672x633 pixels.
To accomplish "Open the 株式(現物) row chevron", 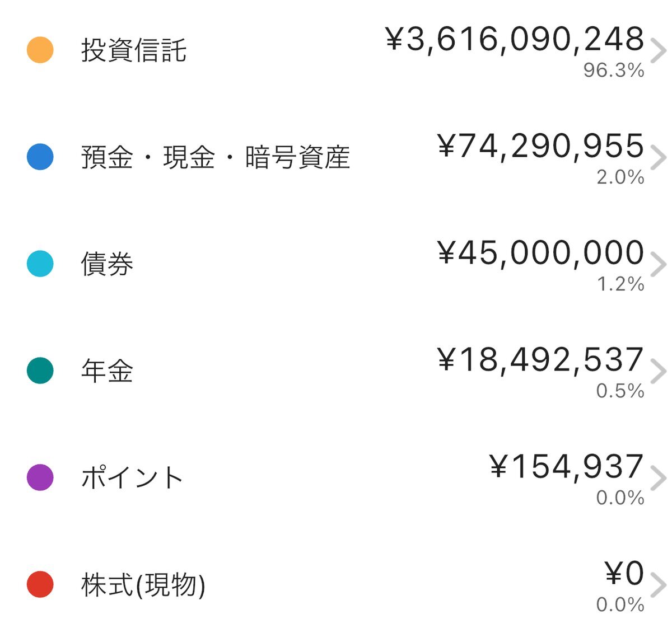I will [659, 585].
